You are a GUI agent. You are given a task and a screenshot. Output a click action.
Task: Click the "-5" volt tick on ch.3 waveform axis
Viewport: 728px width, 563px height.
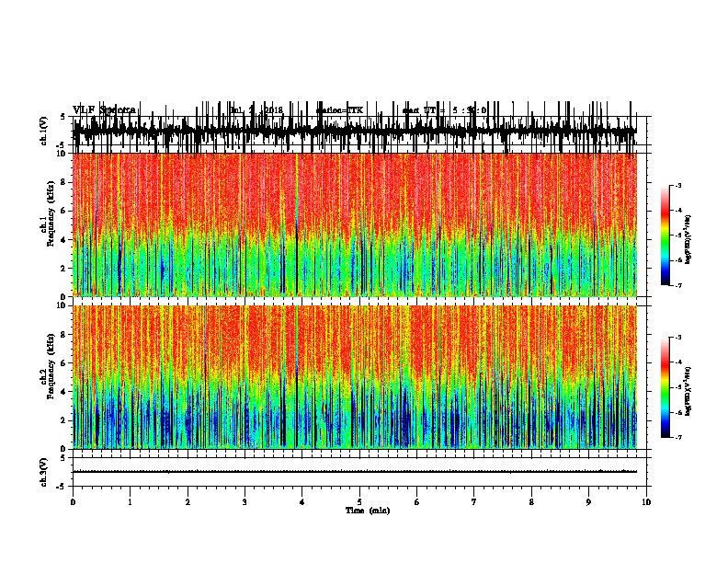point(62,487)
